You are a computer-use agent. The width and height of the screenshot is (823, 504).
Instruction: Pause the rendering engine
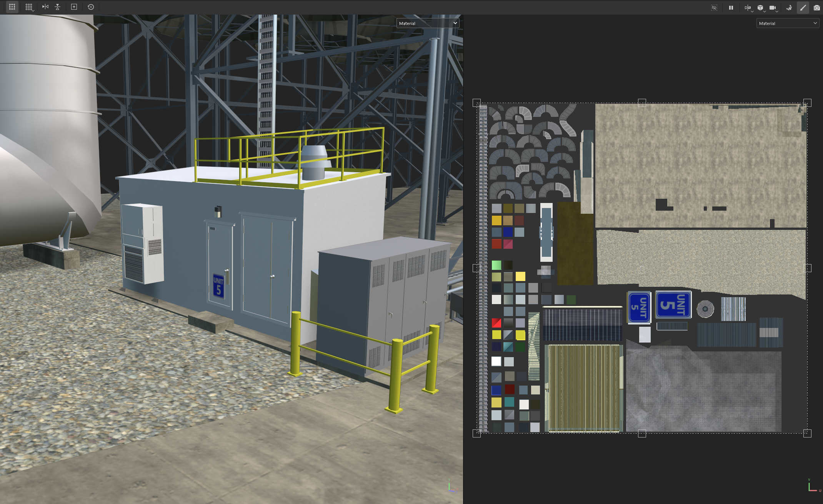pos(731,7)
